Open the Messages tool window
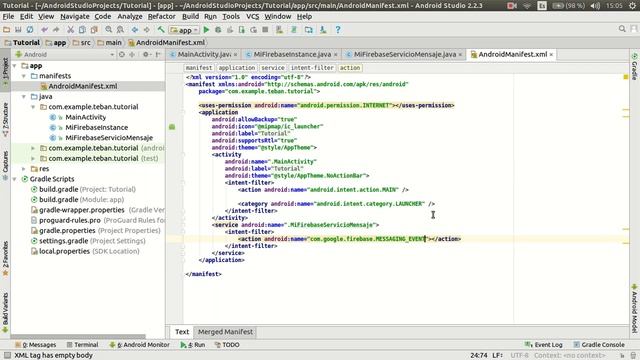 (x=35, y=345)
